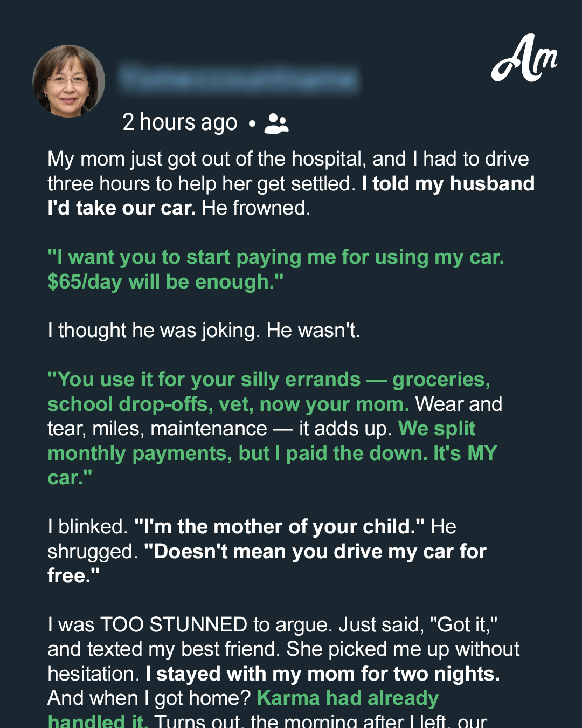Open the '2 hours ago' timestamp link

(180, 122)
